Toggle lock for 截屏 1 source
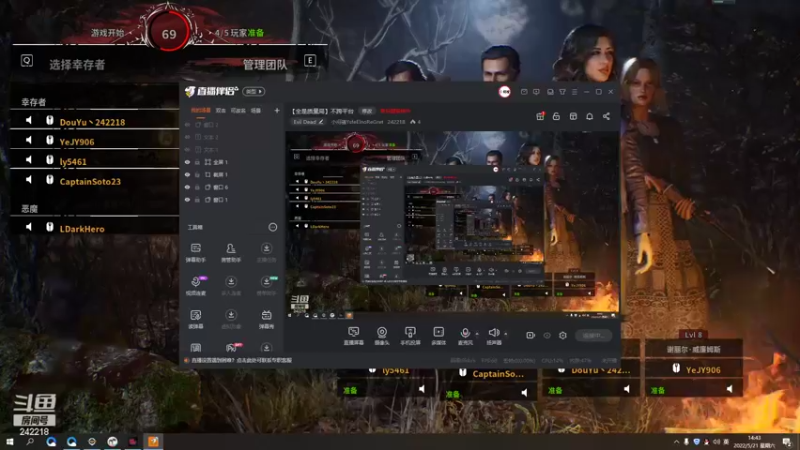 coord(197,174)
